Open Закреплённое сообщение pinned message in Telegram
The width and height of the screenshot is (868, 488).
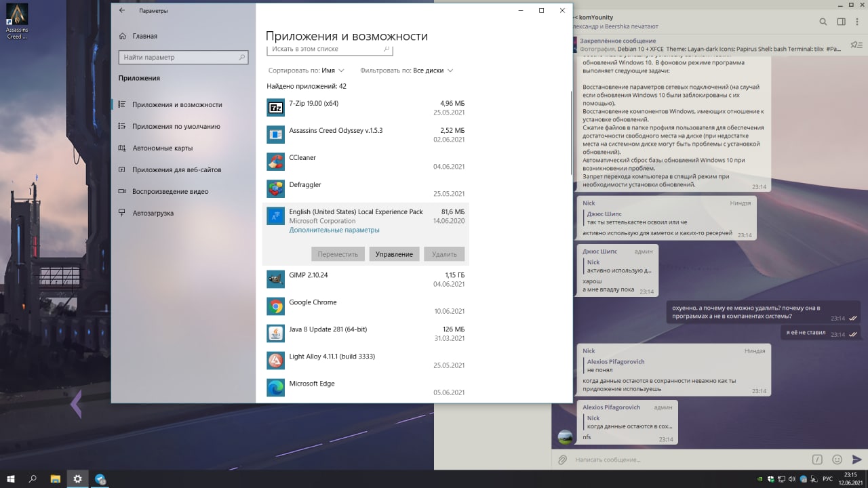[709, 45]
